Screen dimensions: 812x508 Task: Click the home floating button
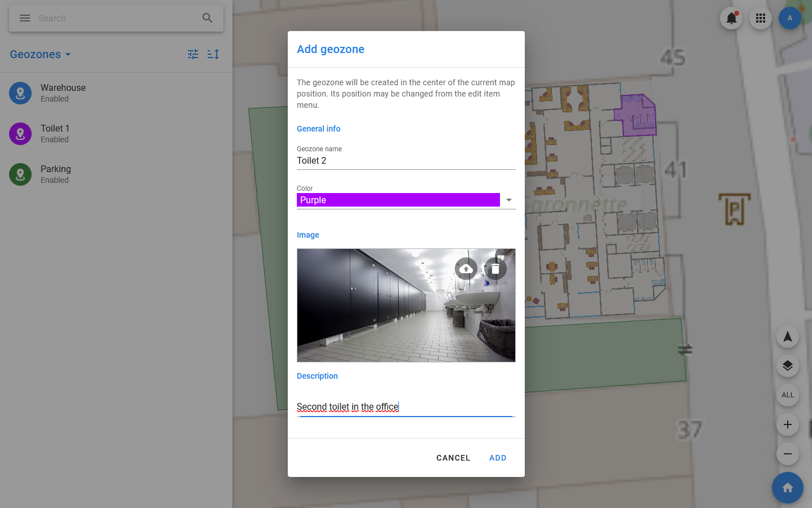tap(787, 488)
